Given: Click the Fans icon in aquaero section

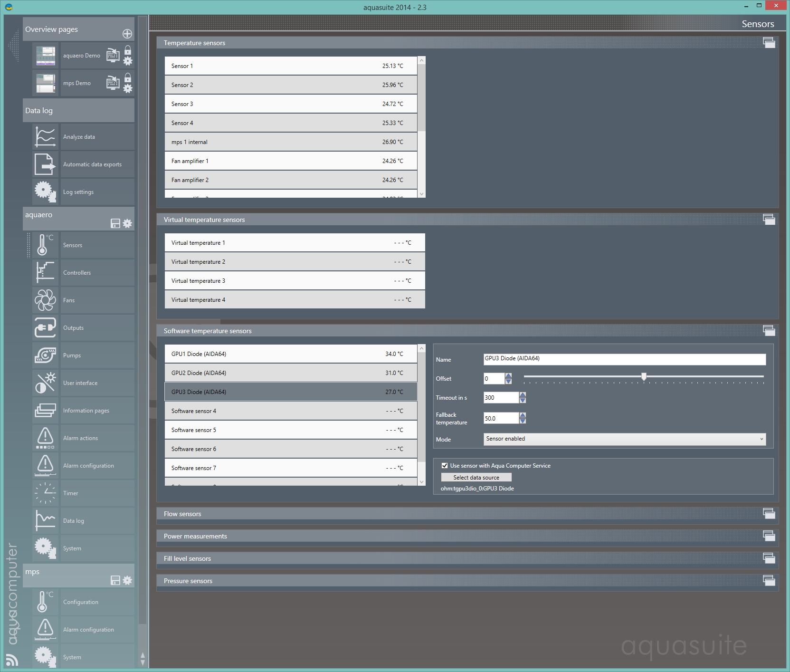Looking at the screenshot, I should point(45,300).
